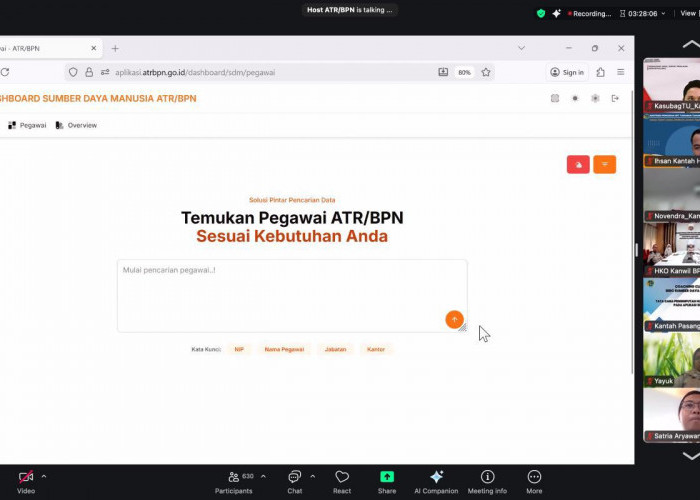700x500 pixels.
Task: Open the list all tabs dropdown
Action: (x=521, y=48)
